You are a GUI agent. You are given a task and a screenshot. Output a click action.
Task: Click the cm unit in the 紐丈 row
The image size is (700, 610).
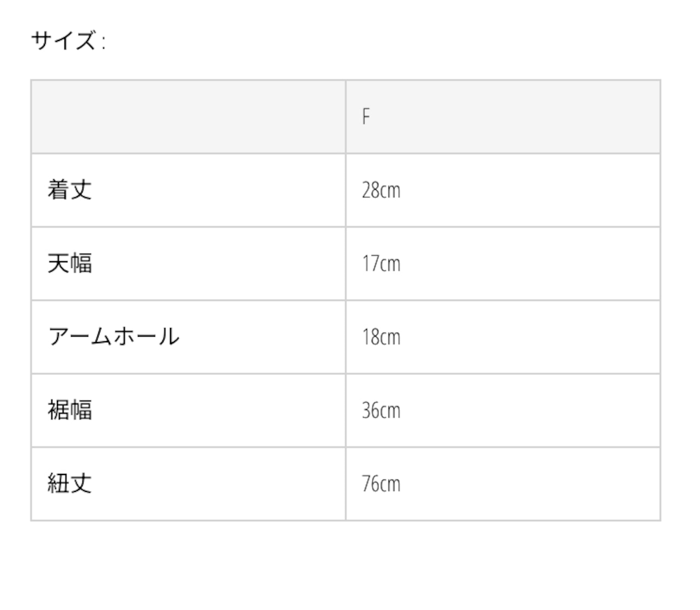tap(390, 485)
